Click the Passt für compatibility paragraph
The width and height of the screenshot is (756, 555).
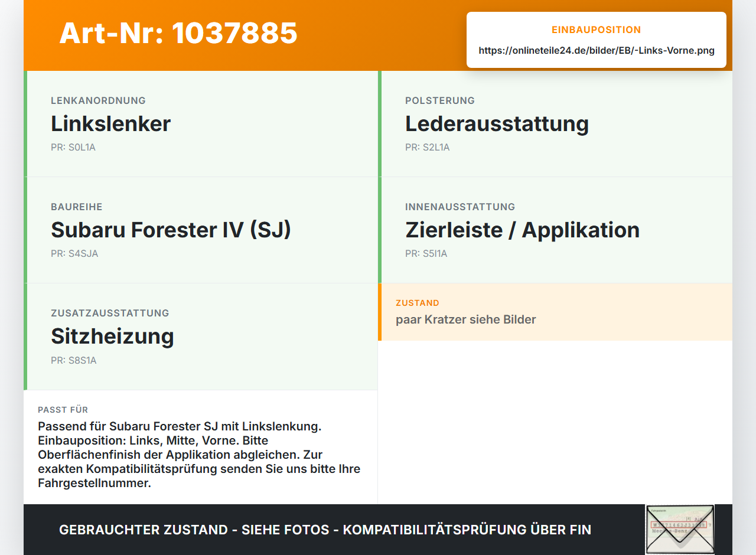[200, 455]
